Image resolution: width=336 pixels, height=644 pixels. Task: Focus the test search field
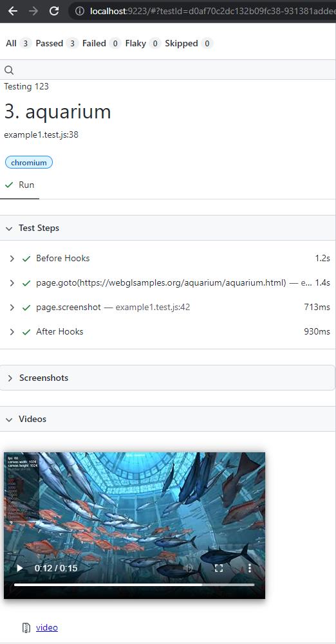coord(168,70)
